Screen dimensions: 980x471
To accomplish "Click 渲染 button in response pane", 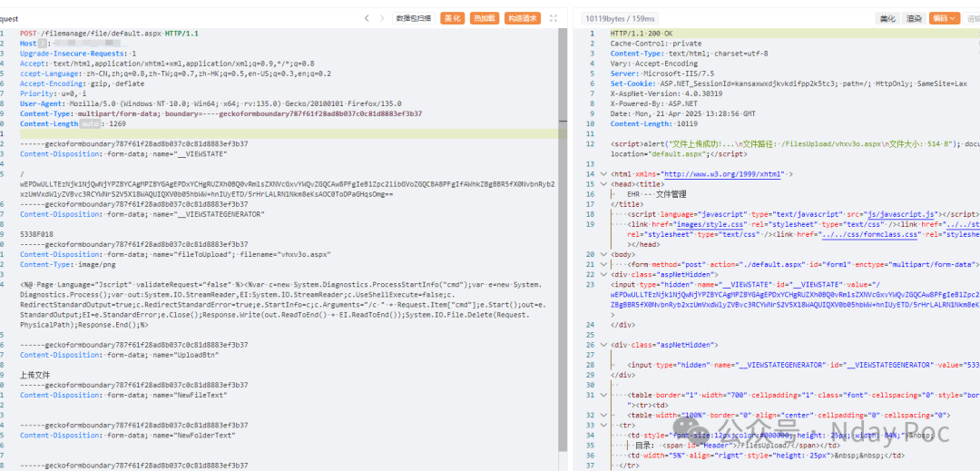I will pyautogui.click(x=913, y=19).
